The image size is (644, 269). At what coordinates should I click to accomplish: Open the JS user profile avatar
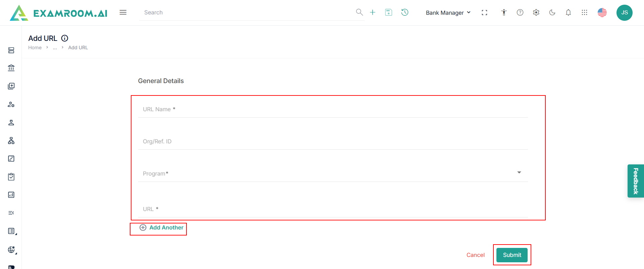click(625, 13)
